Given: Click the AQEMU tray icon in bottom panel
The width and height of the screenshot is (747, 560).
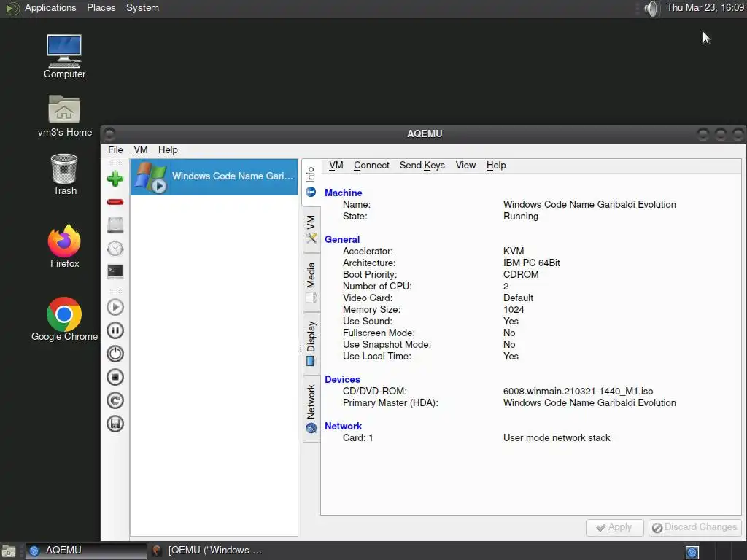Looking at the screenshot, I should coord(692,552).
